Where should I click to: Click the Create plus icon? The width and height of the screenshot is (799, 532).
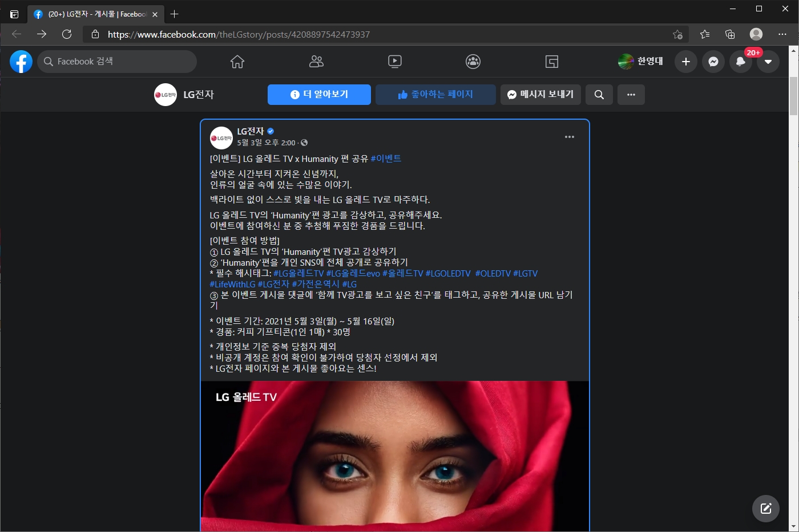tap(686, 62)
